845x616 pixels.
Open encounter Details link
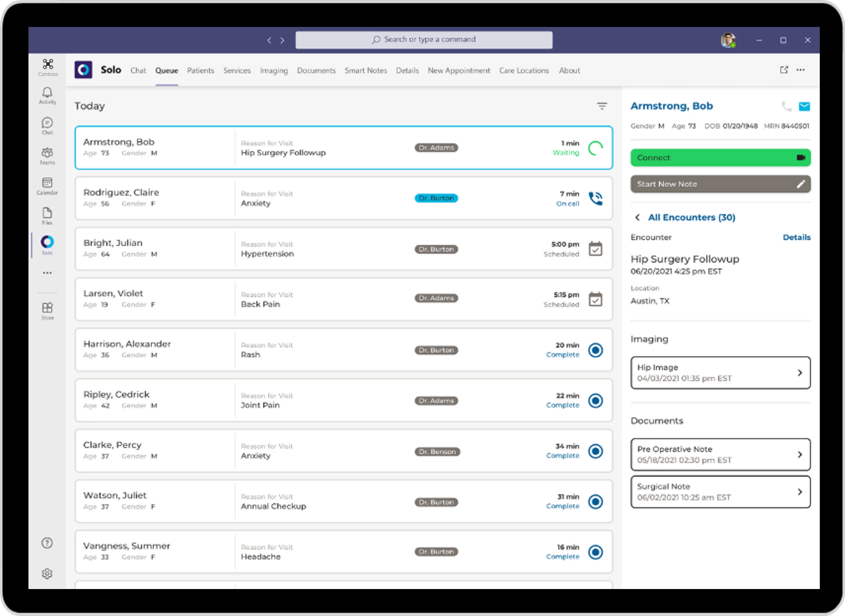coord(797,237)
